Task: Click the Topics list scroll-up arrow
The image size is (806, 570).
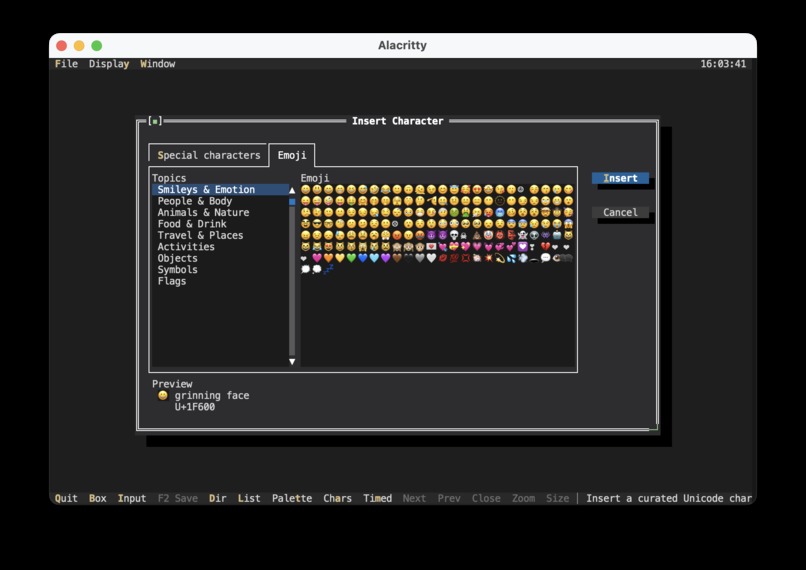Action: point(292,190)
